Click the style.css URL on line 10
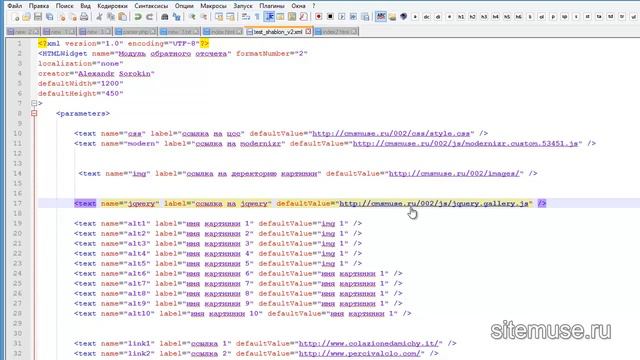 (x=391, y=133)
